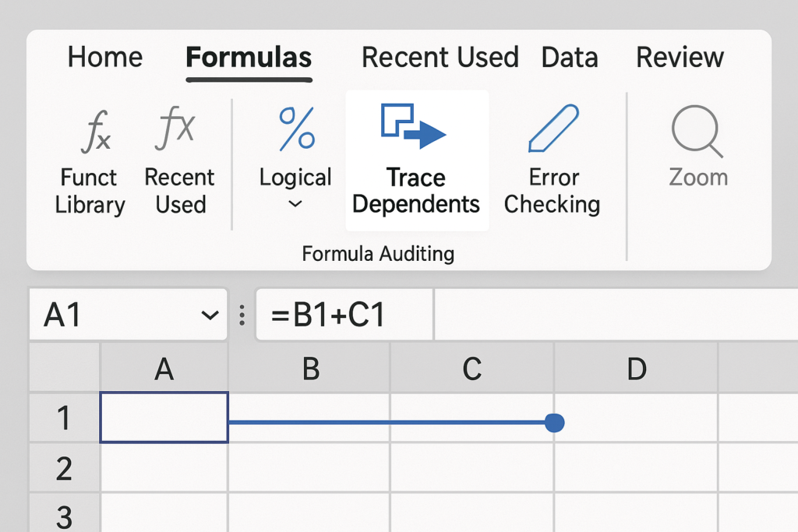Select the Logical percent icon
The width and height of the screenshot is (798, 532).
tap(296, 129)
